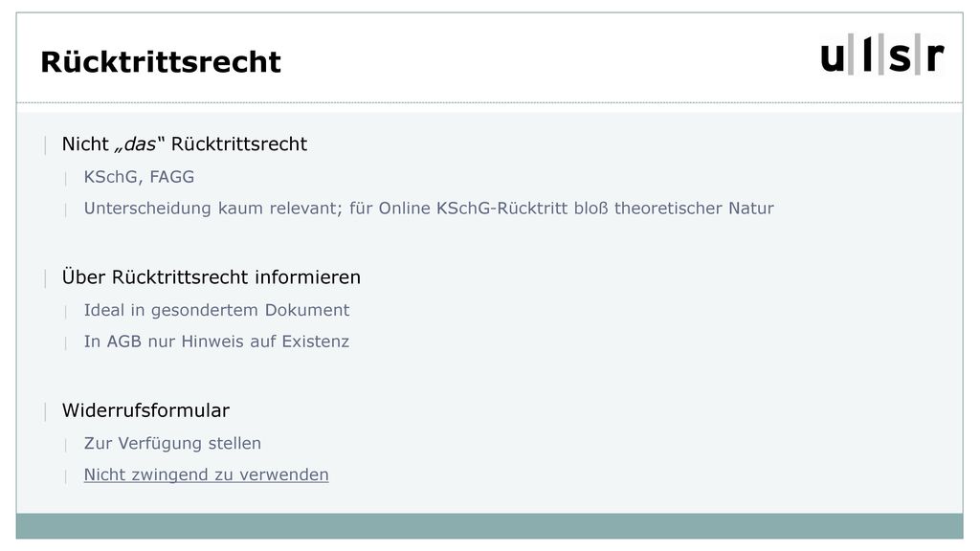Click the bullet marker before KSchG, FAGG
This screenshot has width=980, height=551.
pyautogui.click(x=66, y=179)
